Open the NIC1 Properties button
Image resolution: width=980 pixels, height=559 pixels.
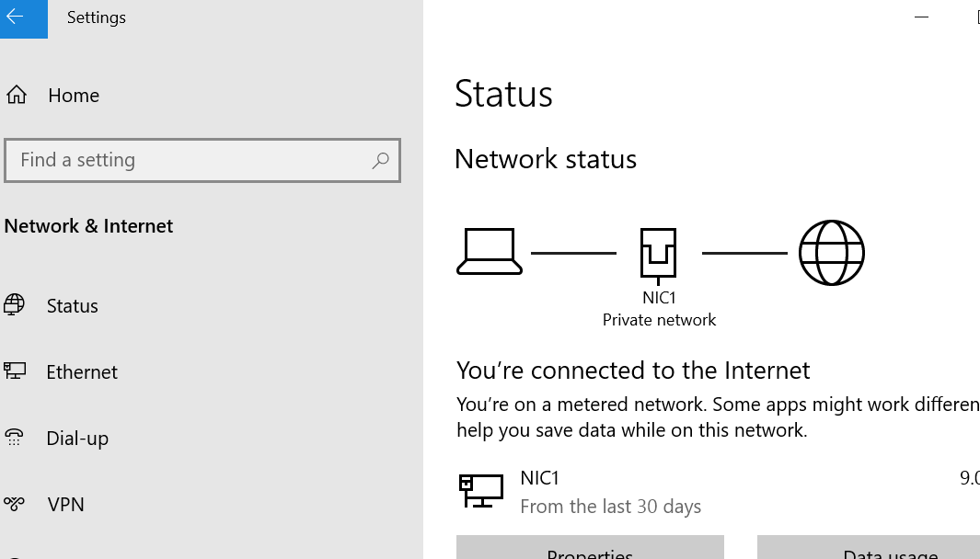[x=590, y=547]
